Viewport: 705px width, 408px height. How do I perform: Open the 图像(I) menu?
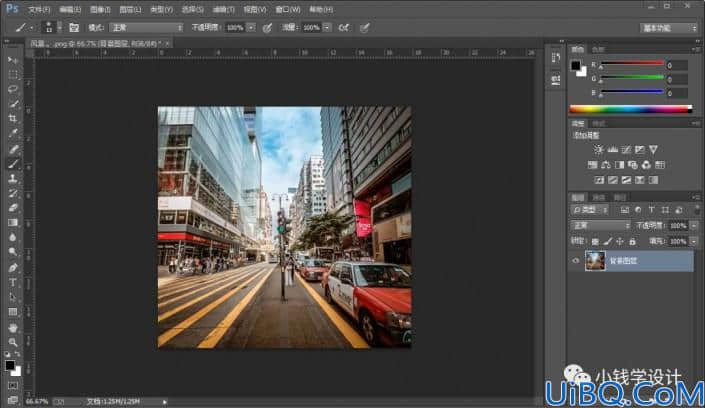coord(100,9)
